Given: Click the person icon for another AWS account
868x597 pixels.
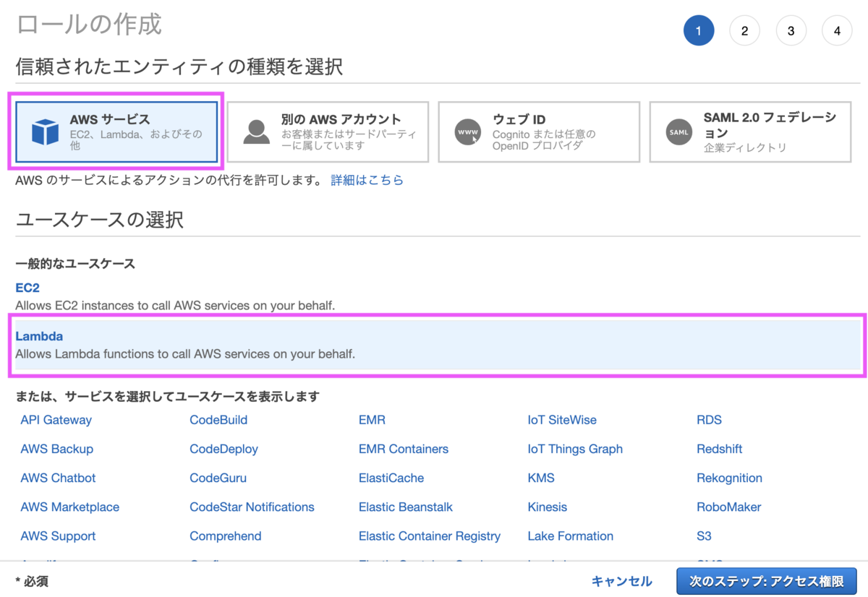Looking at the screenshot, I should tap(256, 132).
